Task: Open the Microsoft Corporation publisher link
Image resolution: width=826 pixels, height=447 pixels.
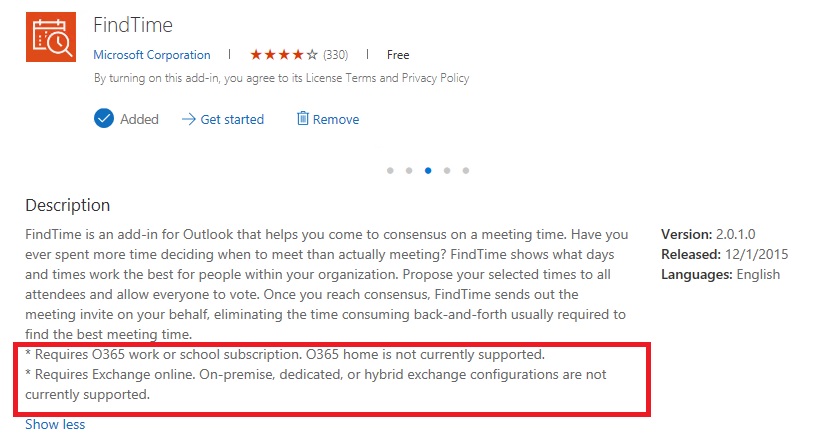Action: pos(152,55)
